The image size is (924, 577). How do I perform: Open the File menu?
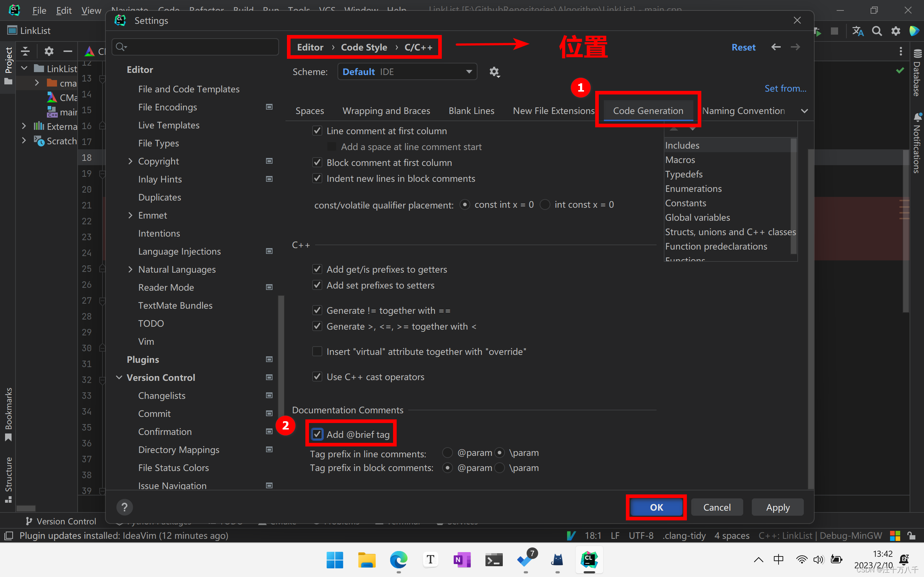point(39,10)
